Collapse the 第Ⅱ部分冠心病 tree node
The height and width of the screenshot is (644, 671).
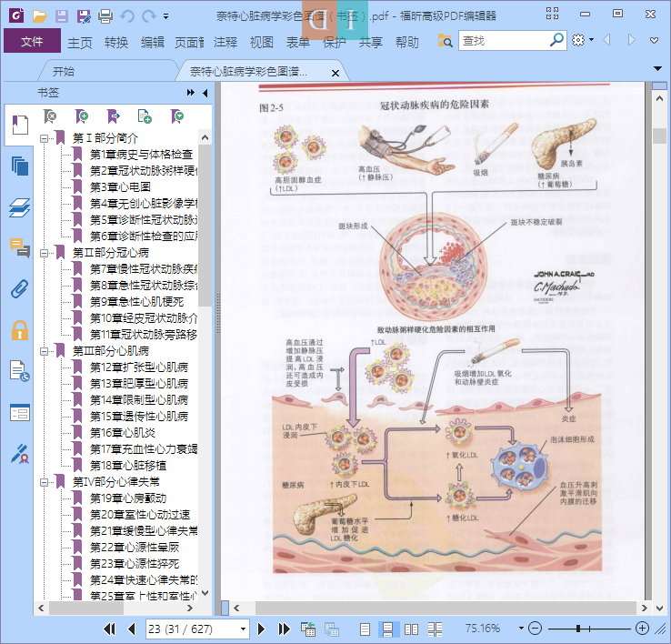44,253
